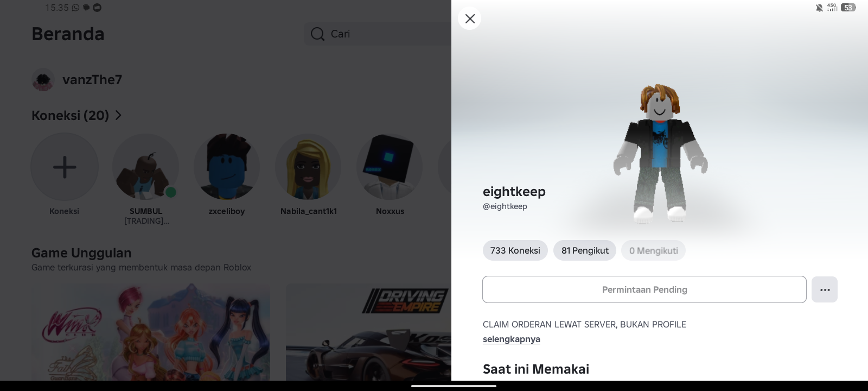This screenshot has width=868, height=391.
Task: Tap the muted notification bell icon
Action: click(819, 8)
